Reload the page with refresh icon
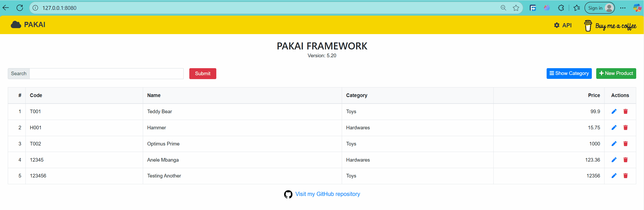This screenshot has width=644, height=210. tap(20, 8)
